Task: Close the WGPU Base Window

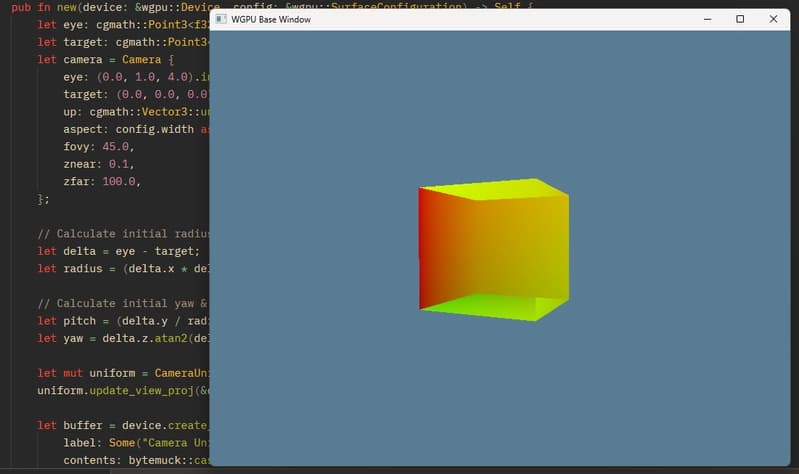Action: (x=773, y=19)
